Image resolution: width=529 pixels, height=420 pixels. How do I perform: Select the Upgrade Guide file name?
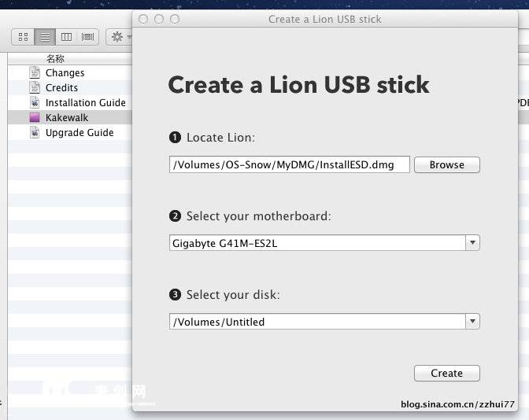[x=80, y=132]
